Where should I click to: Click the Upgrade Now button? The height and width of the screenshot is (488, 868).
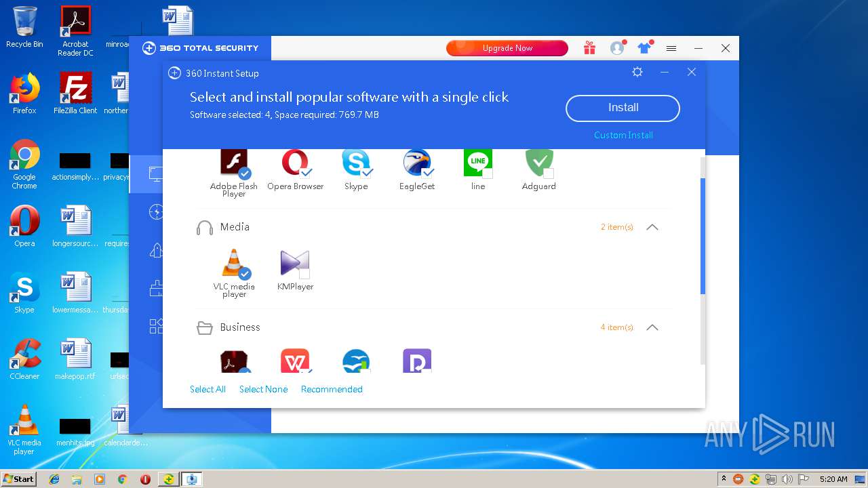(x=507, y=48)
